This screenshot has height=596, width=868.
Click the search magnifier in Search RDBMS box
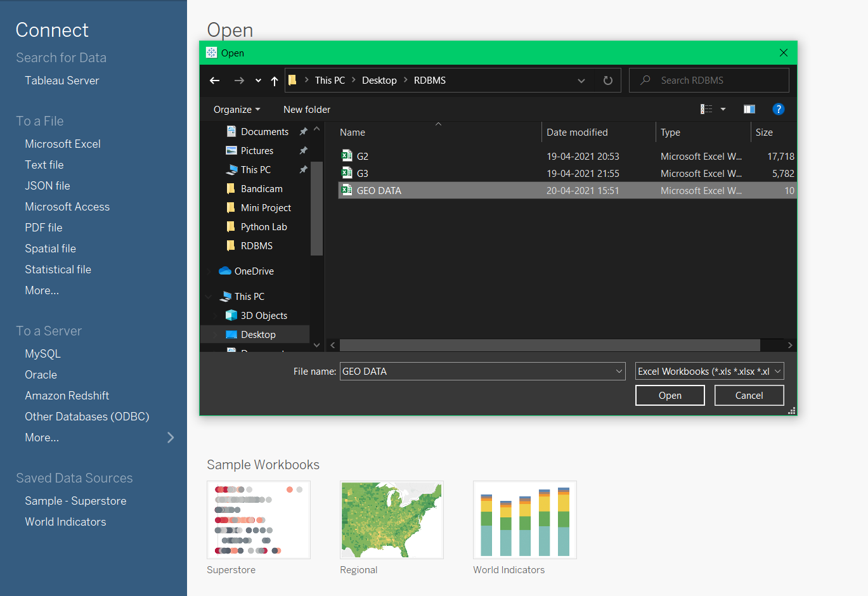[646, 80]
